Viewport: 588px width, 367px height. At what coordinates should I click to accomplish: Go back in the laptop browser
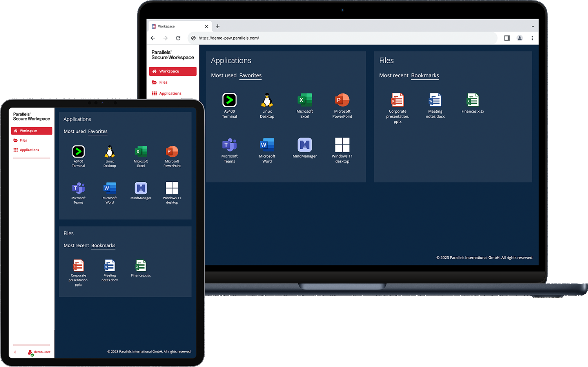tap(153, 38)
